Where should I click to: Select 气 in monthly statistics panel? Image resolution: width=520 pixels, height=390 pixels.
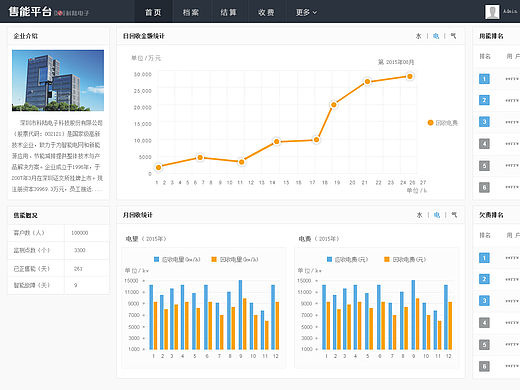coord(454,215)
